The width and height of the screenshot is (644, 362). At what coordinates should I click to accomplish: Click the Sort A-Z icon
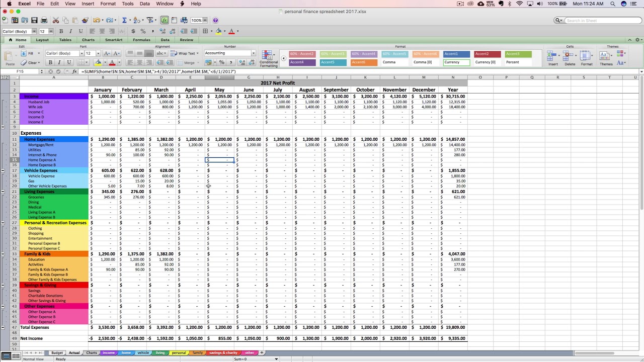(x=137, y=20)
